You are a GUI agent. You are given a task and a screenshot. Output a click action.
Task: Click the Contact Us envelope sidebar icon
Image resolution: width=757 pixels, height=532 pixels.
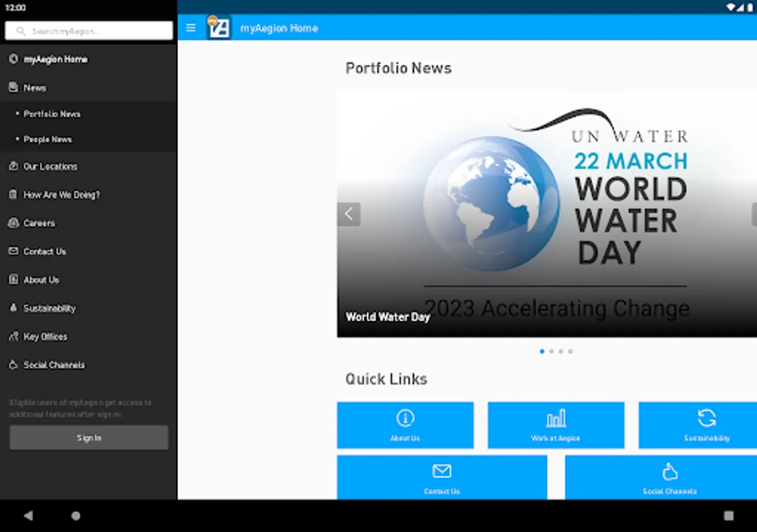pos(14,251)
